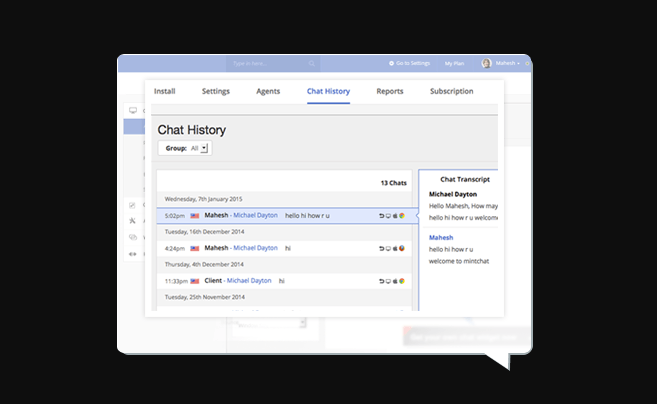657x404 pixels.
Task: Click Michael Dayton link in 5:02pm chat
Action: 255,215
